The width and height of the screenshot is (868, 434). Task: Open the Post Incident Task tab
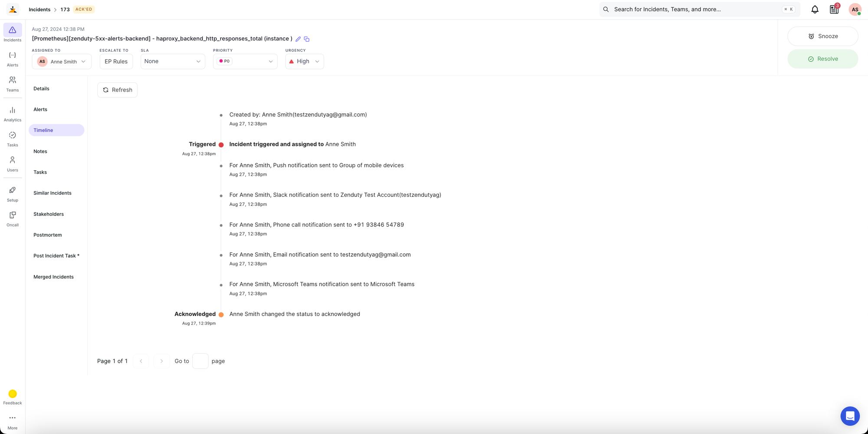[x=56, y=256]
